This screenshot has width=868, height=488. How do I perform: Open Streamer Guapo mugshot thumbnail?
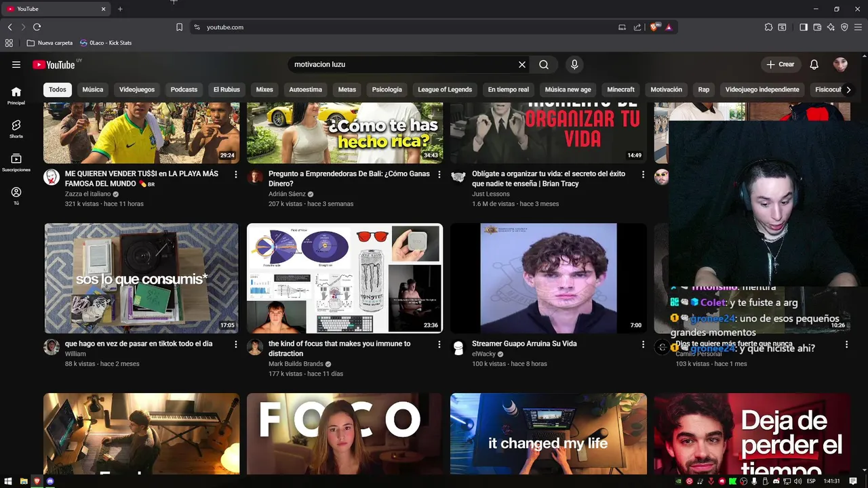549,278
